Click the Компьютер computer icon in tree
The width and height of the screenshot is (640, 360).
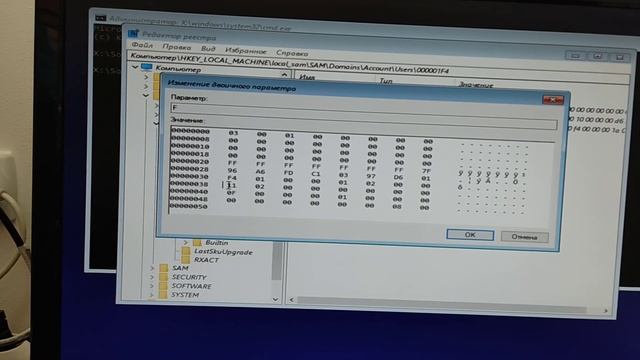(x=147, y=67)
